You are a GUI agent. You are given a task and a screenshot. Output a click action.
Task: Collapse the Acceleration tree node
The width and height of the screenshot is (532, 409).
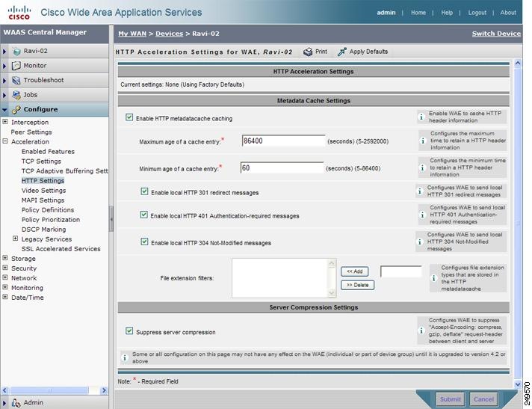pyautogui.click(x=5, y=141)
